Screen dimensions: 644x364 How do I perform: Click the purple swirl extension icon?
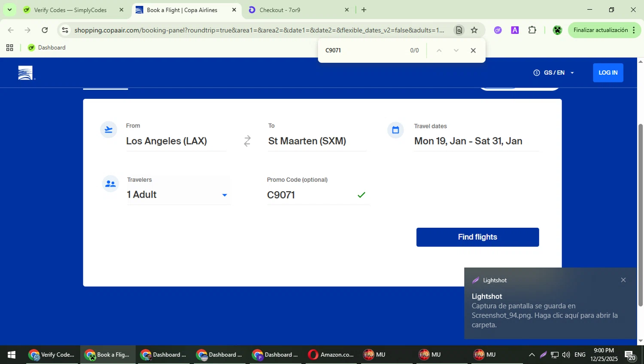point(498,30)
